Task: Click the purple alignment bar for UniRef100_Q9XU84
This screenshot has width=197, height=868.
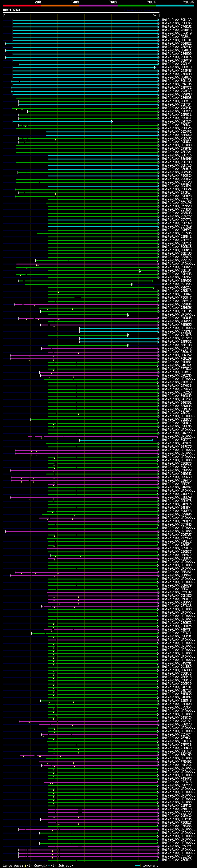Action: pos(86,304)
